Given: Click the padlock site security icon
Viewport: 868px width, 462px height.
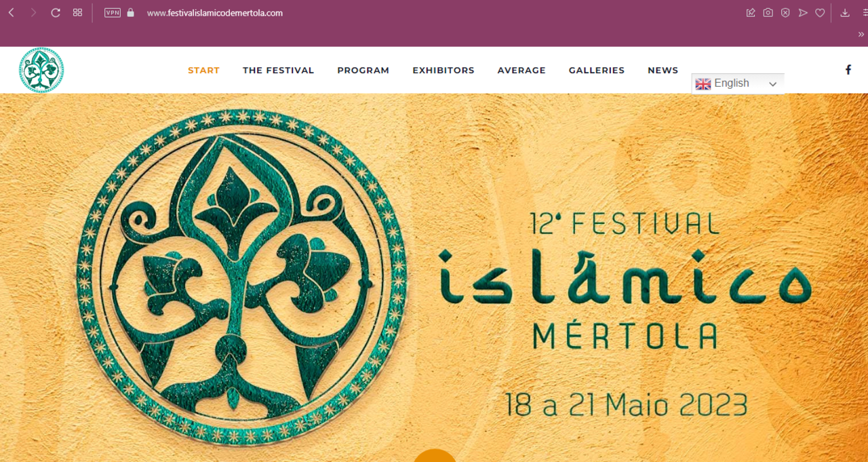Looking at the screenshot, I should (131, 12).
